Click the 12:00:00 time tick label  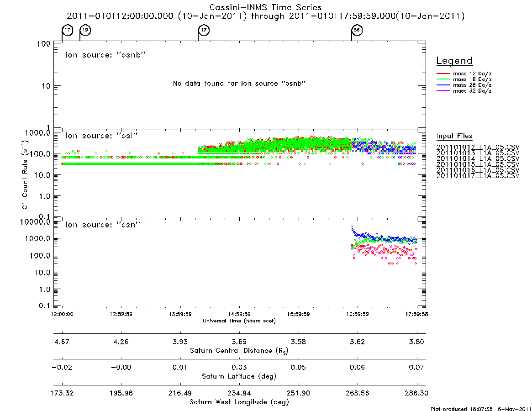[62, 314]
